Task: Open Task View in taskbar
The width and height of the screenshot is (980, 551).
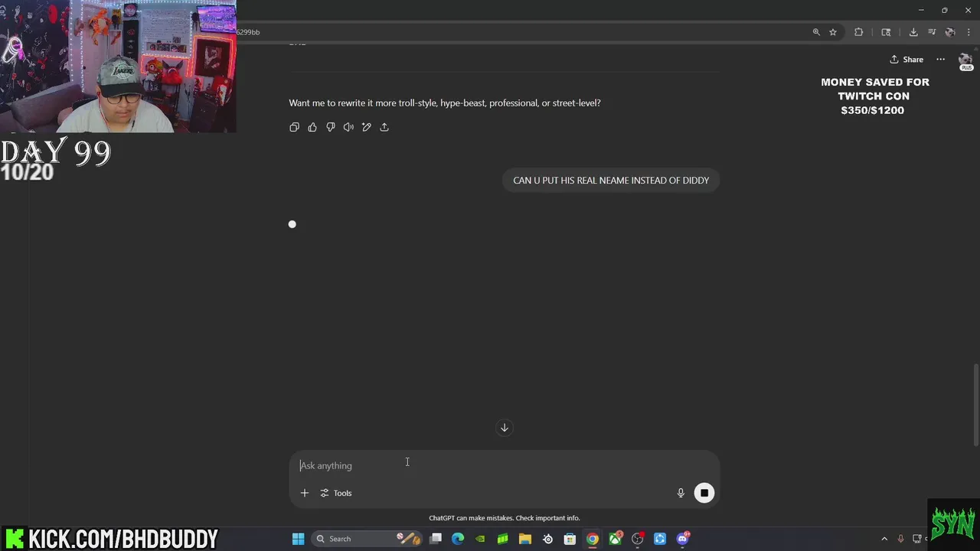Action: coord(436,539)
